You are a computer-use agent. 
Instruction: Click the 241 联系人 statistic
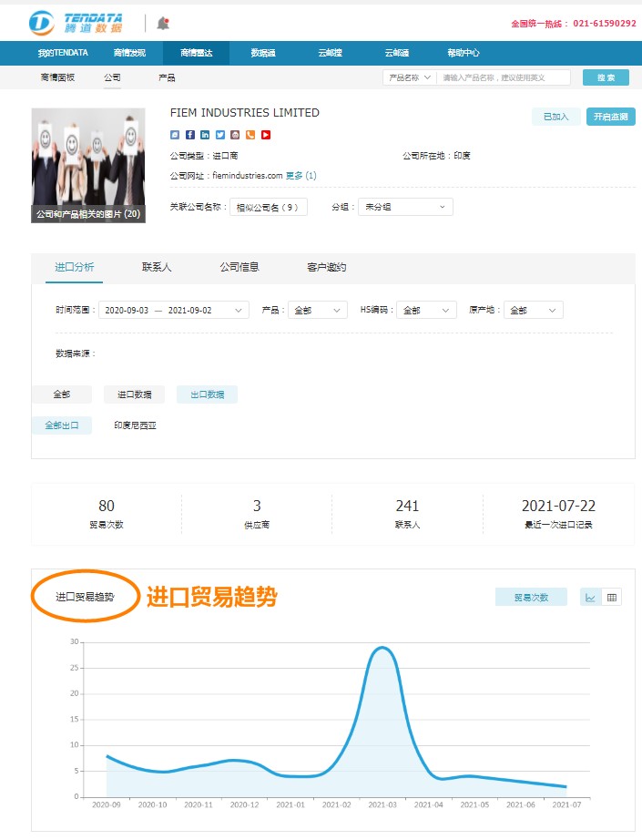[407, 514]
